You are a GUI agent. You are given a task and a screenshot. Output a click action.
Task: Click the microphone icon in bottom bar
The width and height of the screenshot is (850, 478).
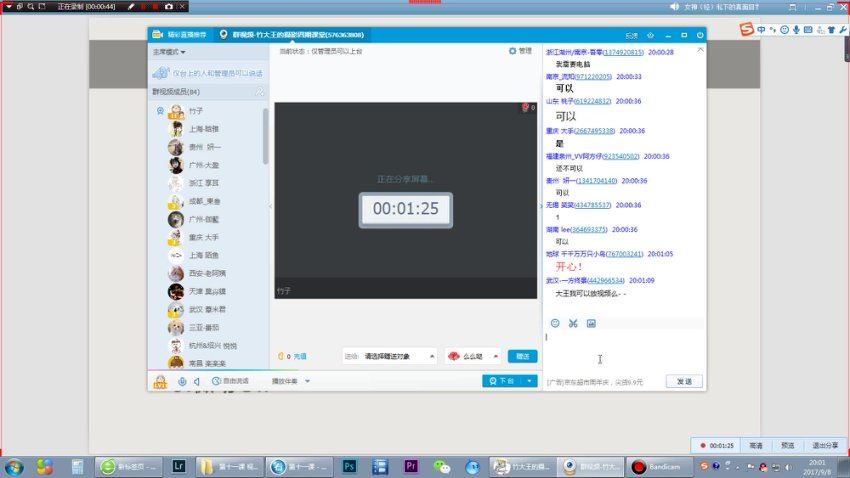tap(182, 381)
